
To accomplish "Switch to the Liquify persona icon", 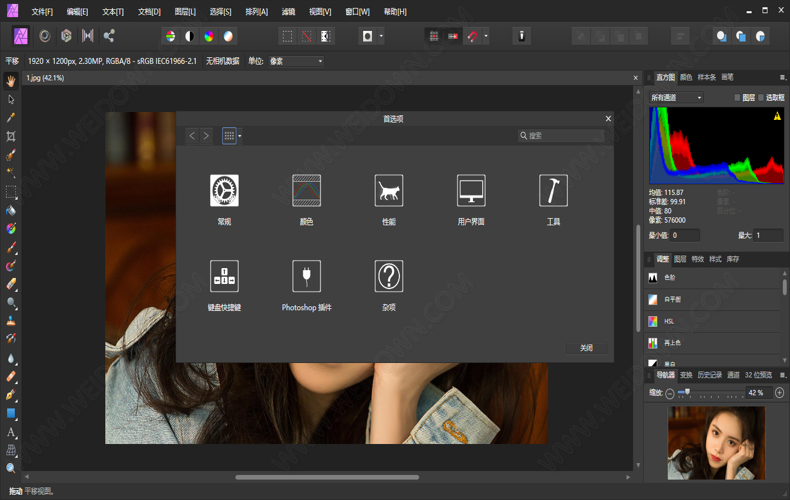I will coord(45,36).
